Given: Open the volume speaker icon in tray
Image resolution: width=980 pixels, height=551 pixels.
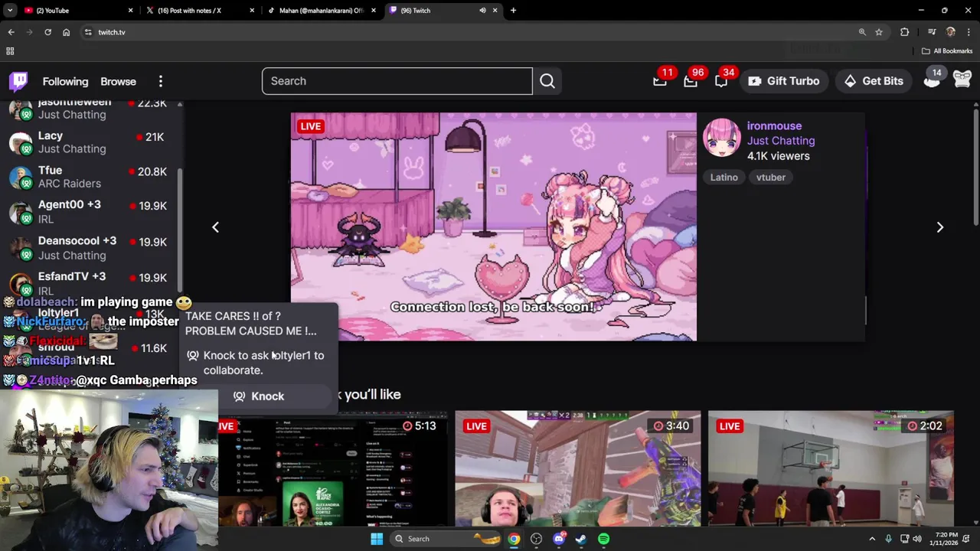Looking at the screenshot, I should tap(917, 539).
